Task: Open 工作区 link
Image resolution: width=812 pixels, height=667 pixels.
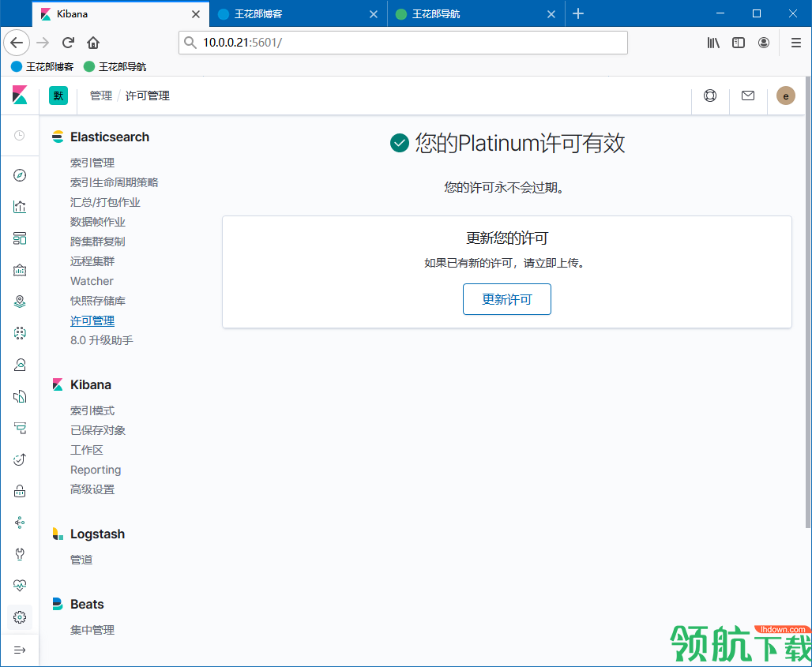Action: 86,450
